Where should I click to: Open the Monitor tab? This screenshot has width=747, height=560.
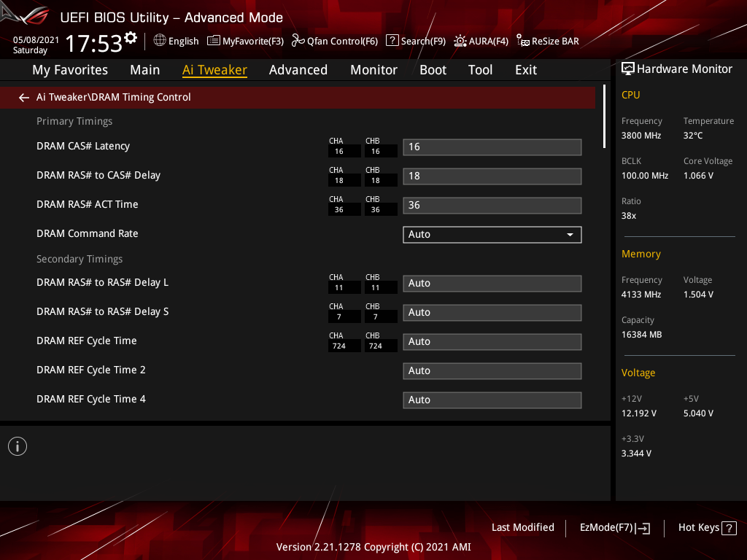pos(373,70)
